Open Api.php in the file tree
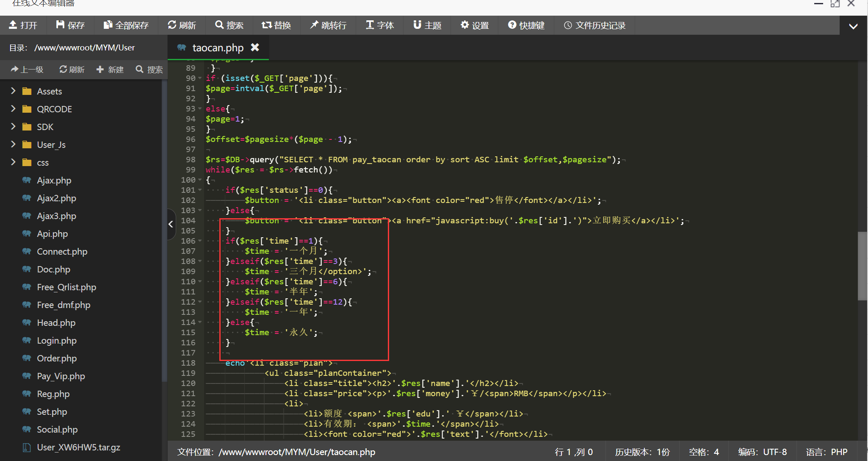The height and width of the screenshot is (461, 868). pyautogui.click(x=52, y=233)
